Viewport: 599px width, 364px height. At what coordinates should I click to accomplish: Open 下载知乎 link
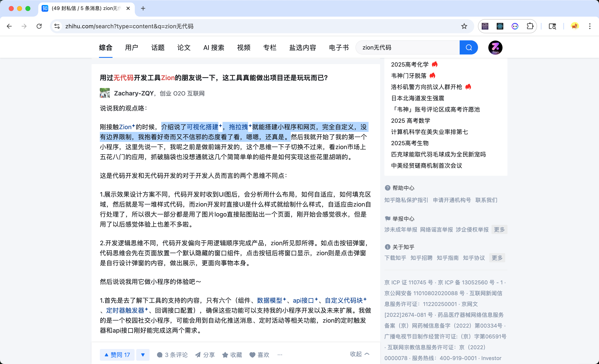click(395, 258)
